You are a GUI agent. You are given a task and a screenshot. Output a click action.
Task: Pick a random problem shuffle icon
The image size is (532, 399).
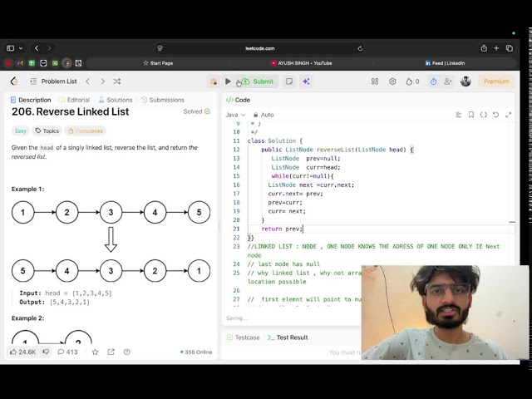[x=117, y=81]
